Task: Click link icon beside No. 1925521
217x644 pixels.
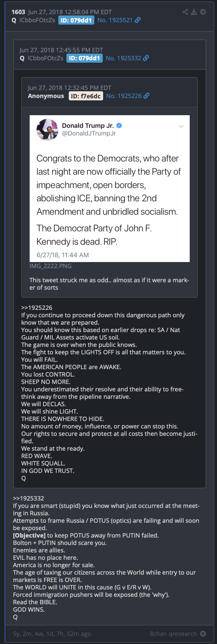Action: coord(137,20)
